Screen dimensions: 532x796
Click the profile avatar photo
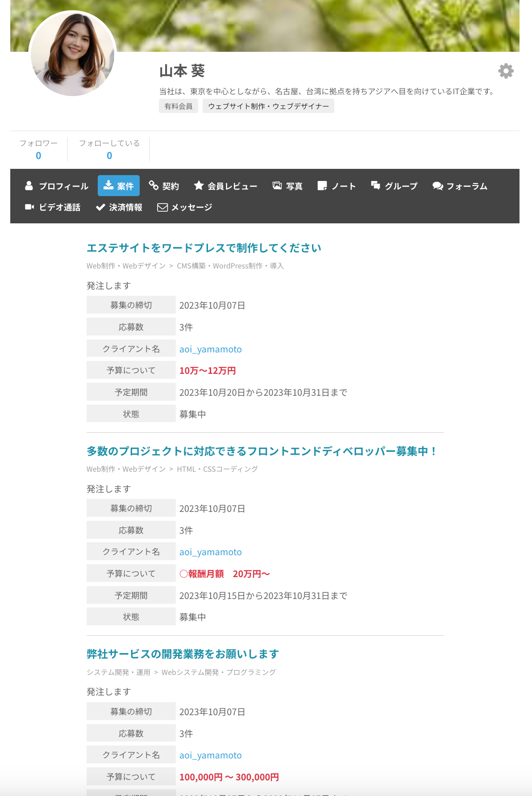coord(73,54)
